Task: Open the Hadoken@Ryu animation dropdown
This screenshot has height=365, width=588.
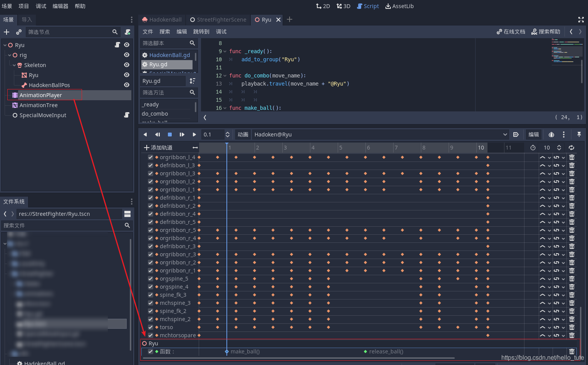Action: click(x=381, y=135)
